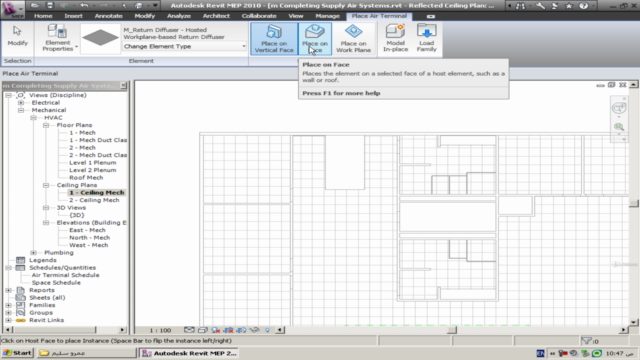This screenshot has height=360, width=640.
Task: Collapse Floor Plans node
Action: 46,125
